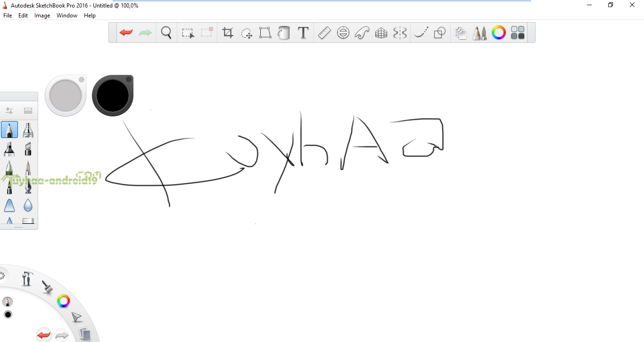Open the Draw Style shapes tool
Image resolution: width=644 pixels, height=342 pixels.
pyautogui.click(x=439, y=33)
